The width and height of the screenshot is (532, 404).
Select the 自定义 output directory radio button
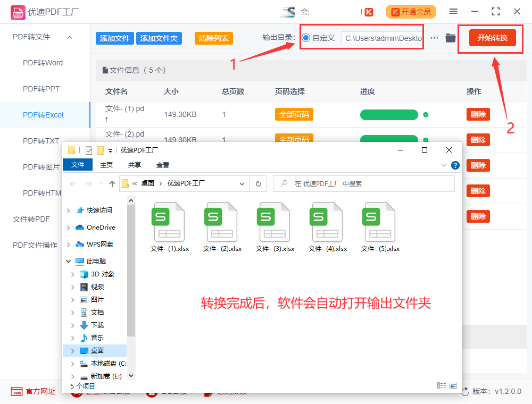click(x=305, y=38)
